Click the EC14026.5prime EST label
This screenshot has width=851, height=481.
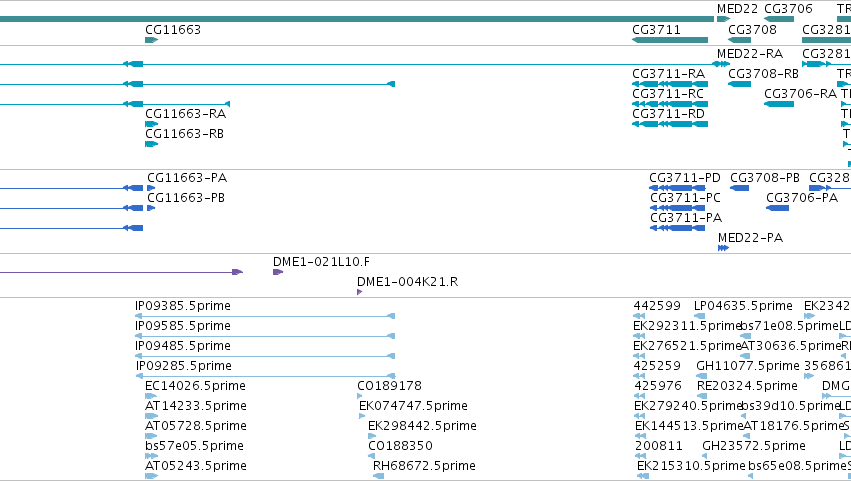pos(195,385)
